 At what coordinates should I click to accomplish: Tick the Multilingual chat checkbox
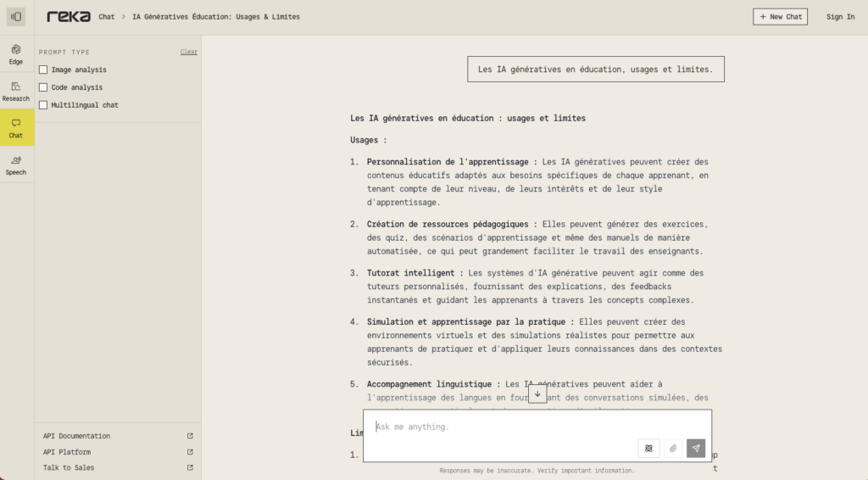43,105
